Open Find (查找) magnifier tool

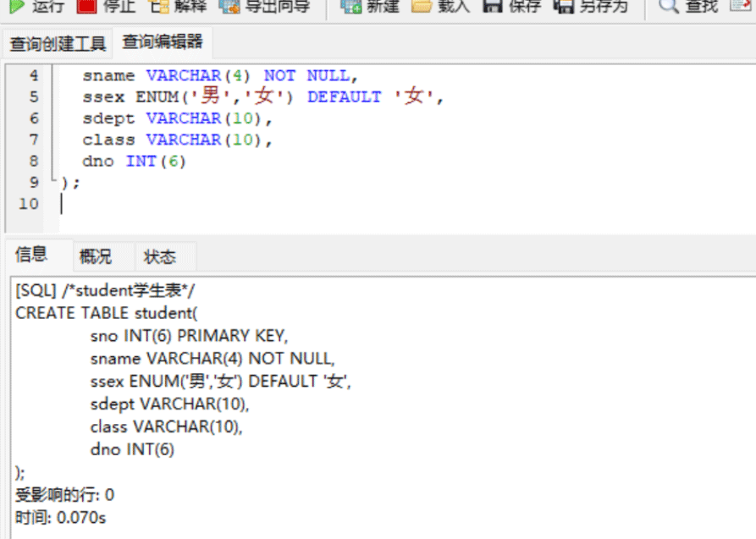click(x=669, y=6)
